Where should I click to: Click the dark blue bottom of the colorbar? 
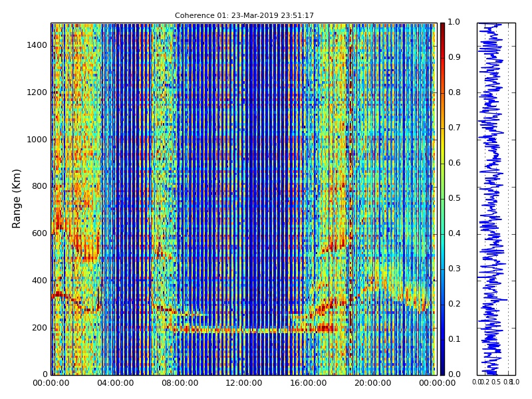click(x=442, y=370)
